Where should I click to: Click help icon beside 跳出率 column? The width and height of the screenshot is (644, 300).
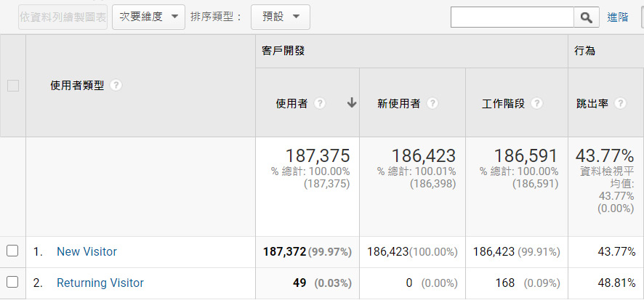620,104
